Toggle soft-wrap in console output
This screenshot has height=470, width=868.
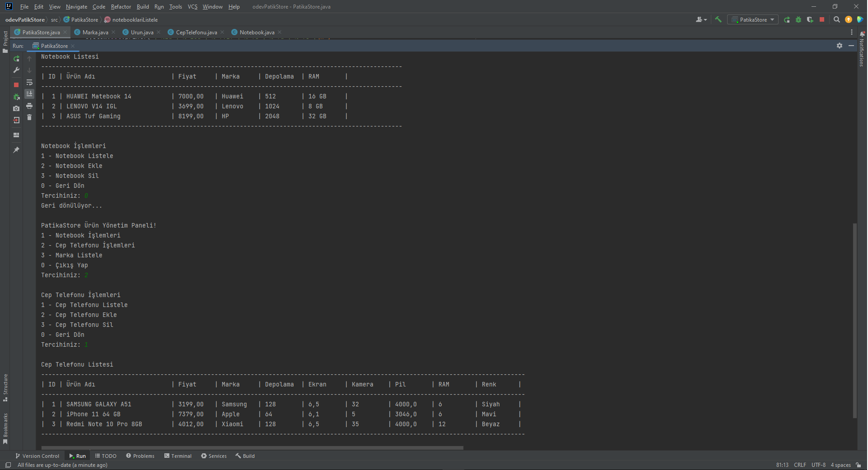click(x=29, y=82)
